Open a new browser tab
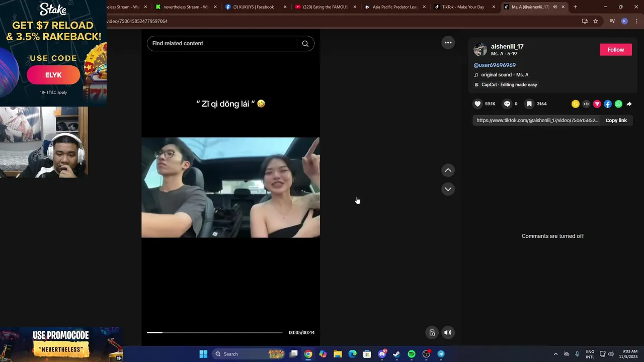 (x=575, y=7)
